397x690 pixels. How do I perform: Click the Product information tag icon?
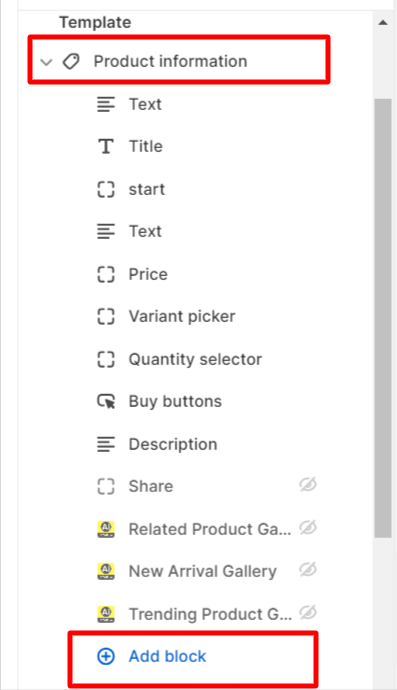[71, 62]
